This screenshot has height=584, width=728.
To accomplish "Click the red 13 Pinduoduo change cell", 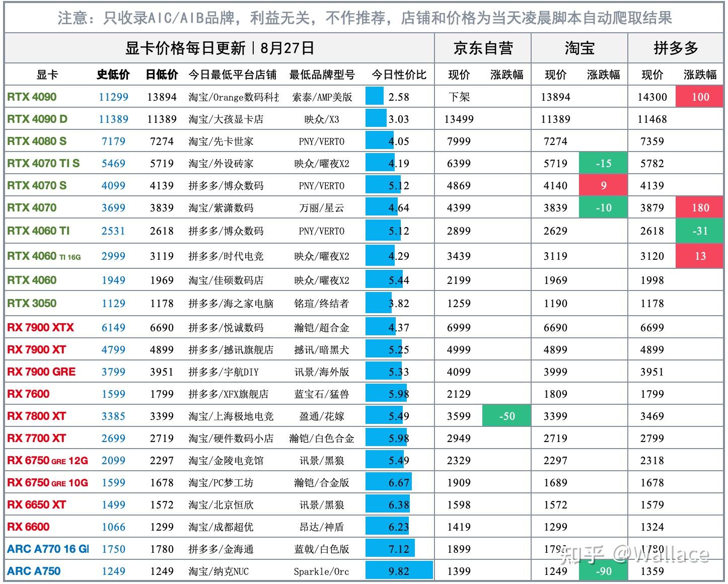I will coord(700,256).
